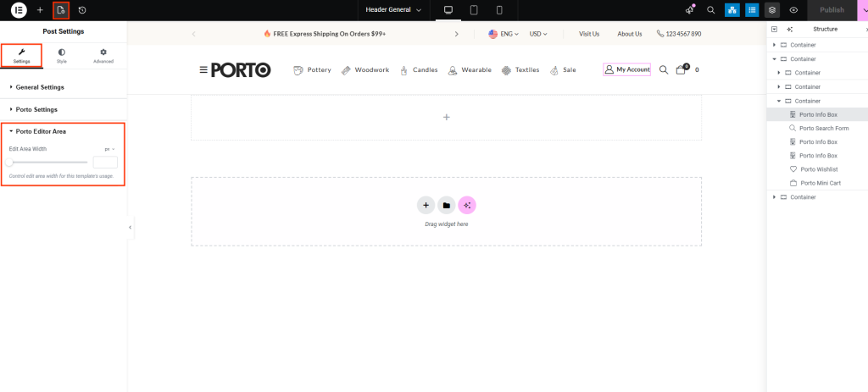Open the Finder search icon in top bar

tap(711, 10)
